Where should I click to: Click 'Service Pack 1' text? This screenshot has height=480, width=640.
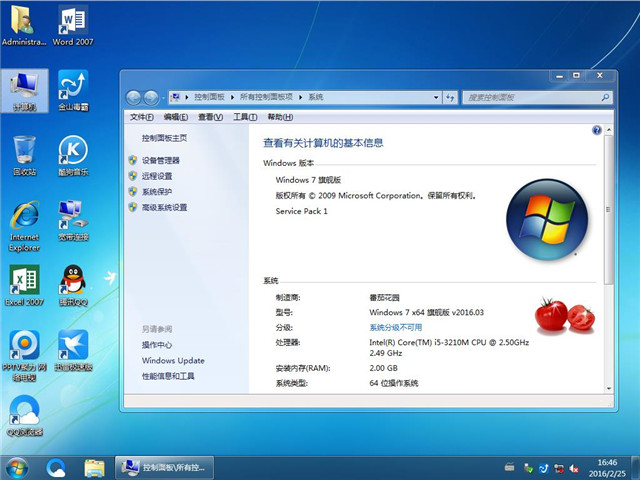301,211
